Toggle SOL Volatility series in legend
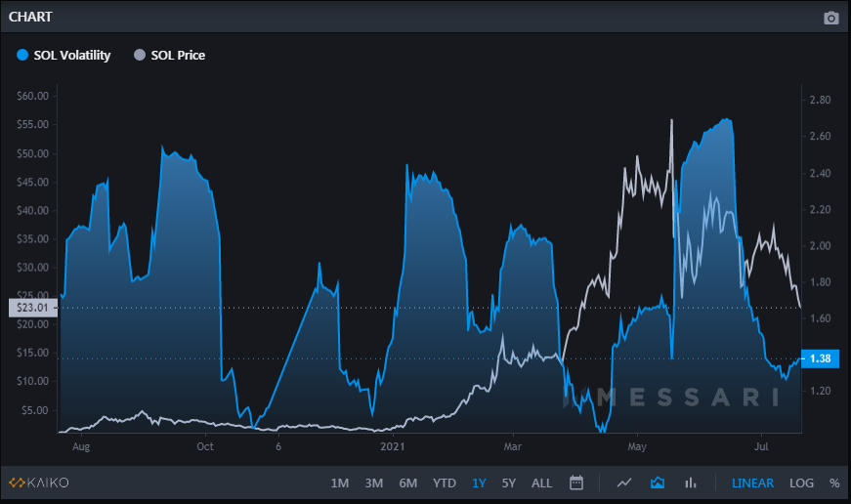The height and width of the screenshot is (504, 851). coord(64,55)
